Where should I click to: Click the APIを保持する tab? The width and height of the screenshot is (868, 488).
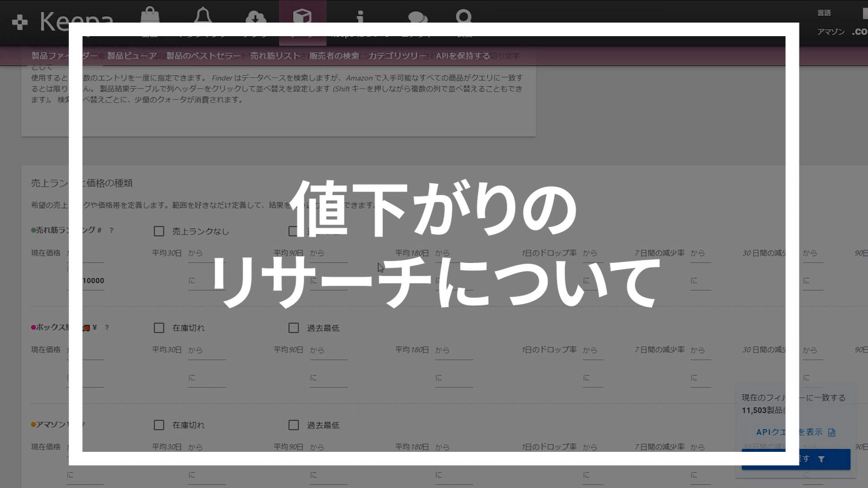pyautogui.click(x=462, y=56)
